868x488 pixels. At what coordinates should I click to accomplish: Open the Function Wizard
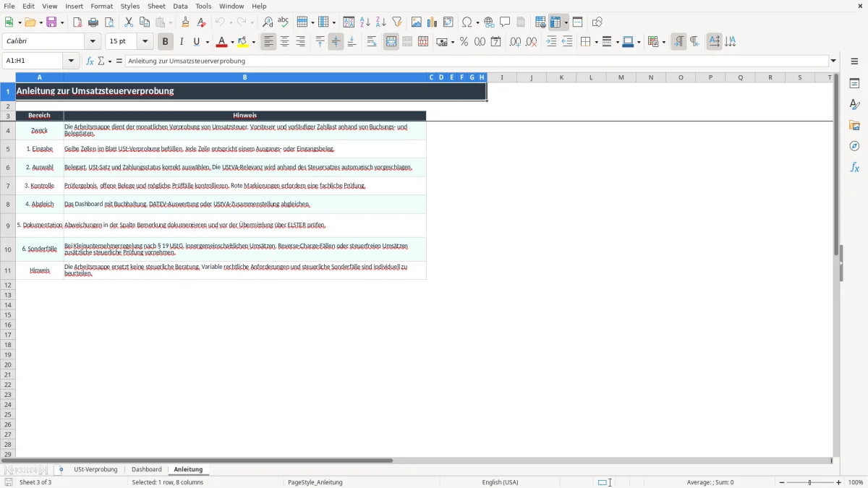click(x=90, y=61)
